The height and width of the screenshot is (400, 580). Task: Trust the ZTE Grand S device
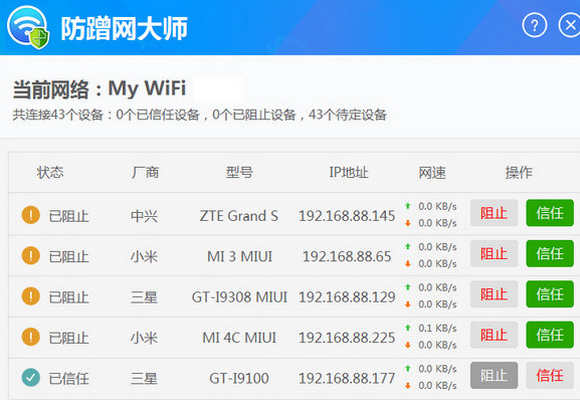[x=550, y=213]
